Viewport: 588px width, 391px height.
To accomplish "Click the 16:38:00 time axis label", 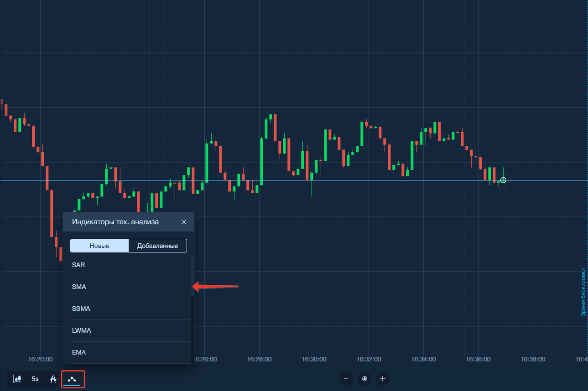I will pos(533,359).
